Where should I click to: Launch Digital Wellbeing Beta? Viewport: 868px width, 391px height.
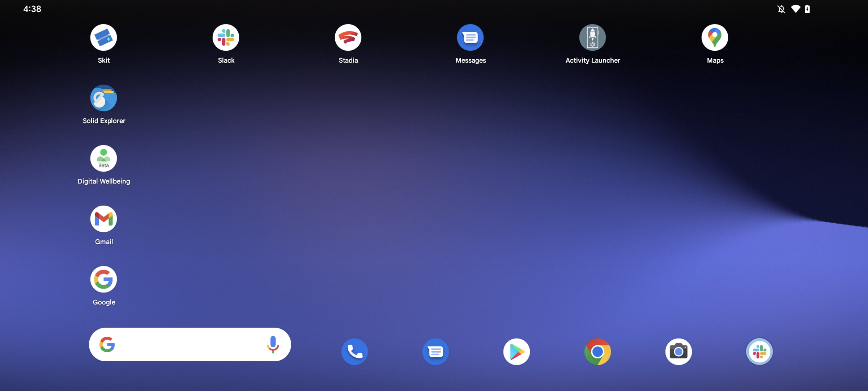point(103,158)
